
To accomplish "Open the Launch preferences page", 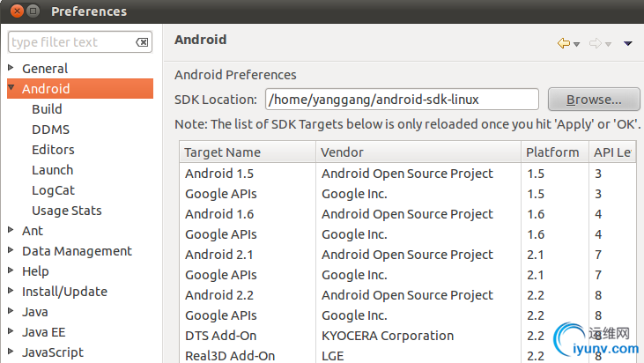I will [53, 169].
